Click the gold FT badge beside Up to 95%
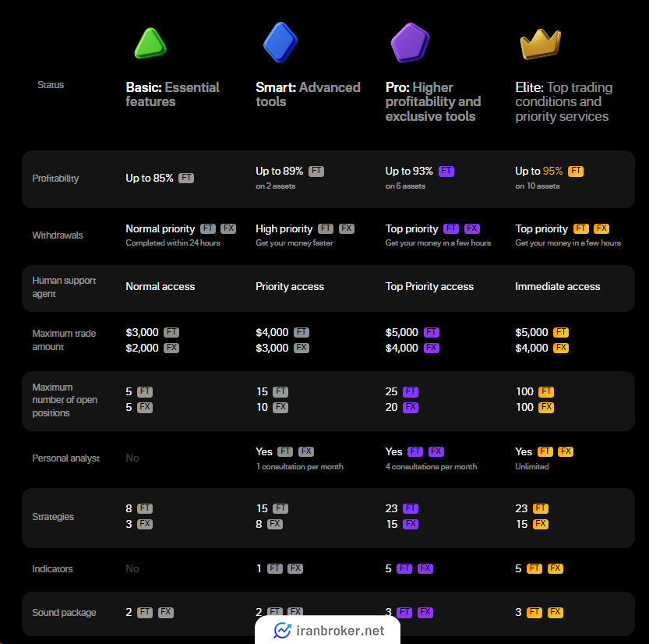 tap(576, 171)
